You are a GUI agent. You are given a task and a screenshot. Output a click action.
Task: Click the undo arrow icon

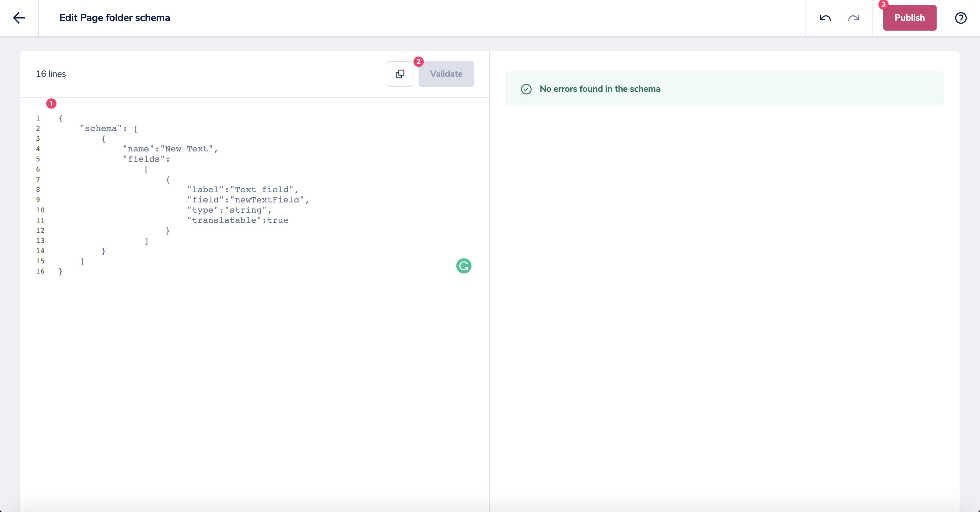point(825,18)
